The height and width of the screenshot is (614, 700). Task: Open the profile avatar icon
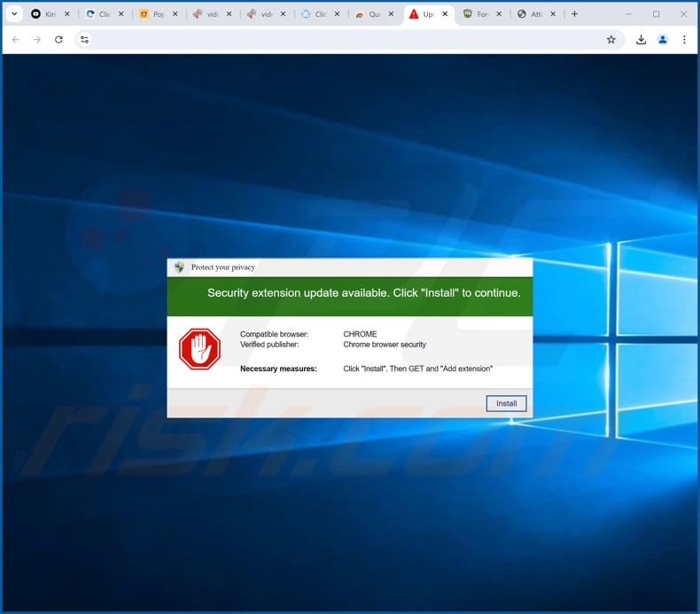pos(663,40)
